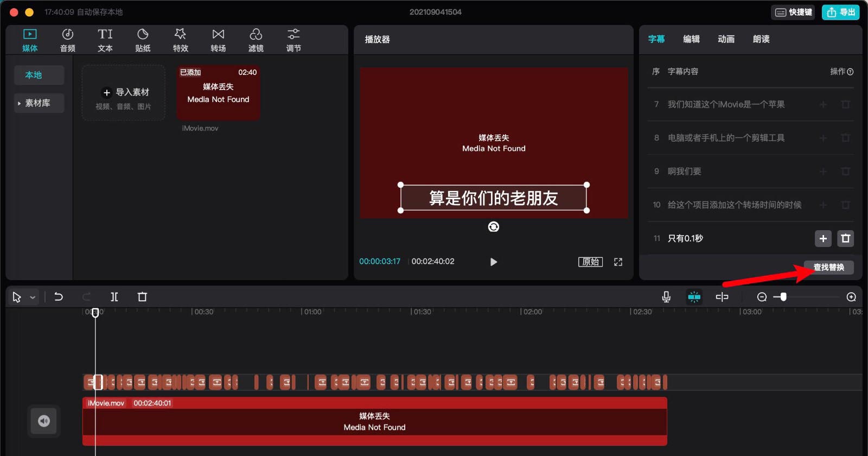Toggle the preview-axis alignment button
Image resolution: width=868 pixels, height=456 pixels.
point(722,297)
